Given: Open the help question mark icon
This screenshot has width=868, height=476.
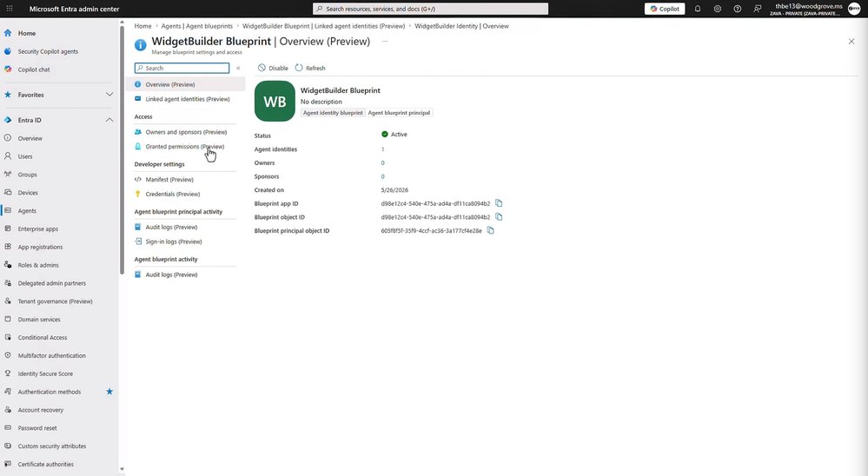Looking at the screenshot, I should point(738,9).
